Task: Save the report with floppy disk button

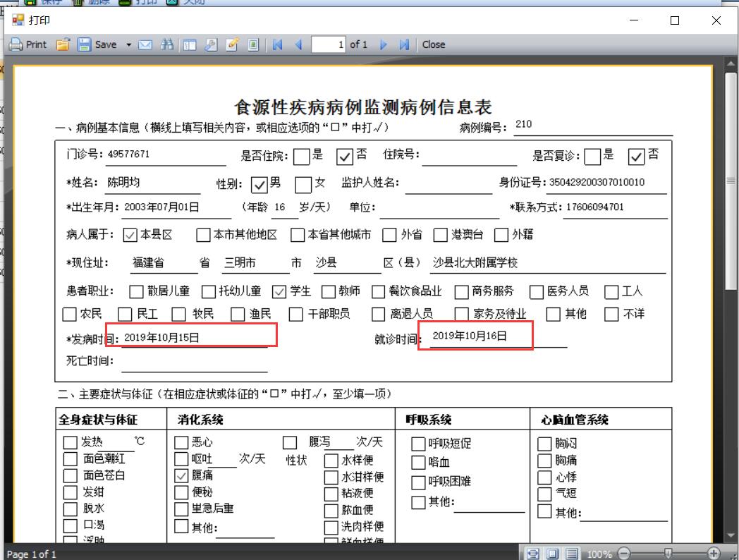Action: (x=98, y=44)
